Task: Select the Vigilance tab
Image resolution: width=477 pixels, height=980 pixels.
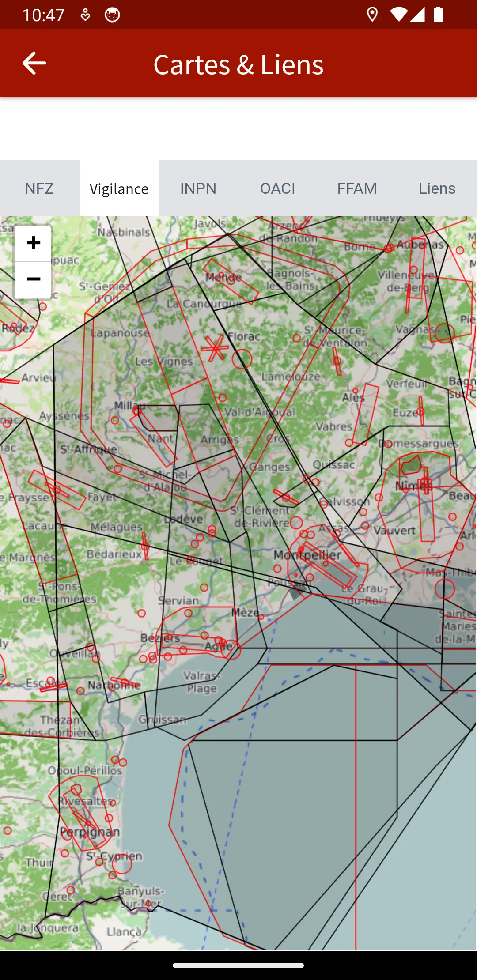Action: point(119,188)
